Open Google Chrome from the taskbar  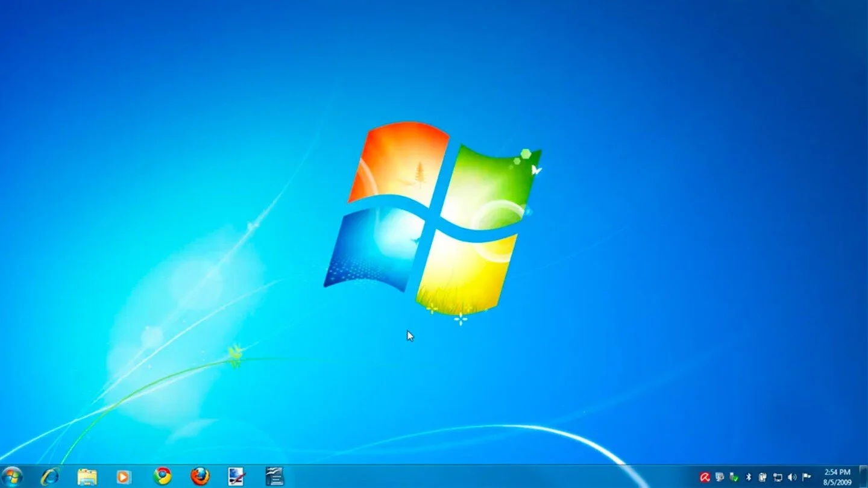[162, 477]
